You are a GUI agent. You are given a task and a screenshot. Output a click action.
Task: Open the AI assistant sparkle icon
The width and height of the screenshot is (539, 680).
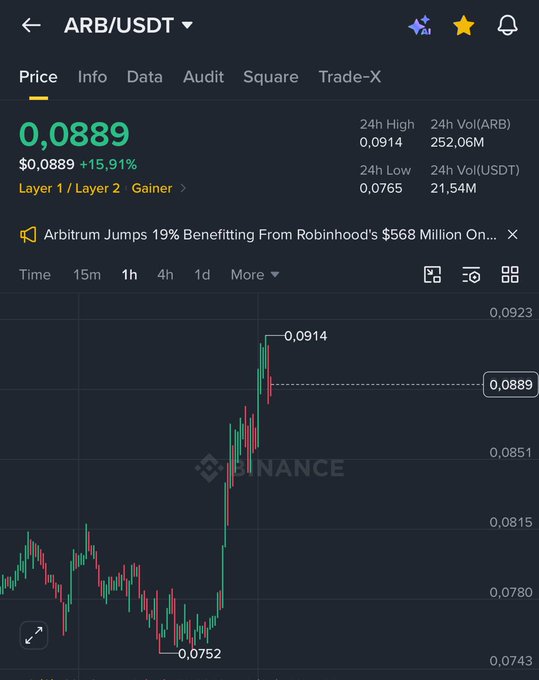pos(420,25)
